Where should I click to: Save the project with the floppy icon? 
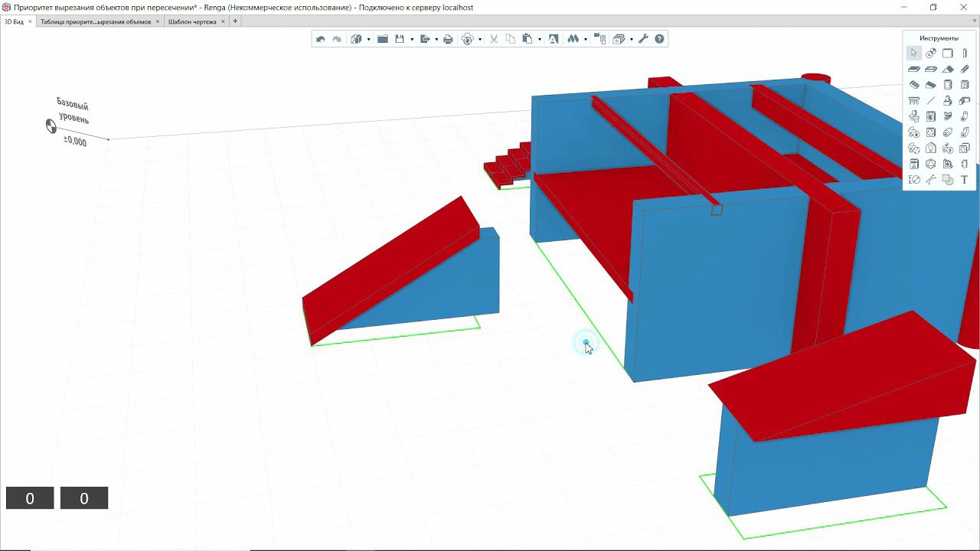[400, 39]
